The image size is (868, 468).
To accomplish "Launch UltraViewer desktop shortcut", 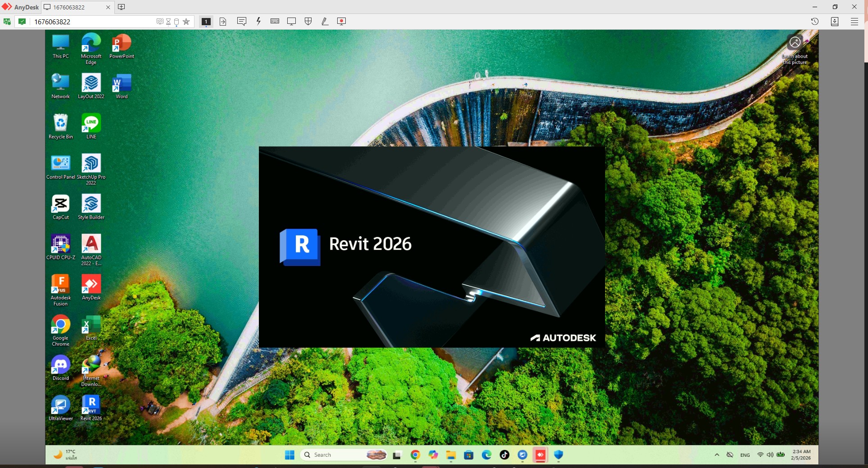I will point(61,408).
